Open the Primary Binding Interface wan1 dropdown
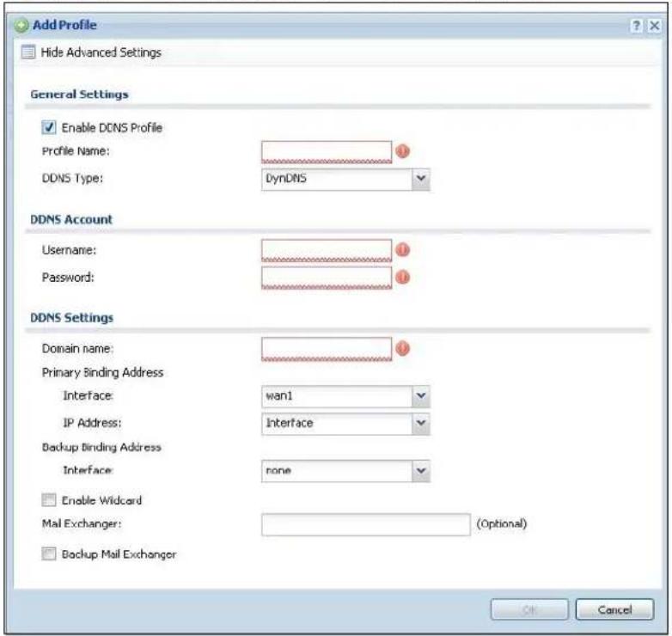This screenshot has width=672, height=636. tap(421, 396)
